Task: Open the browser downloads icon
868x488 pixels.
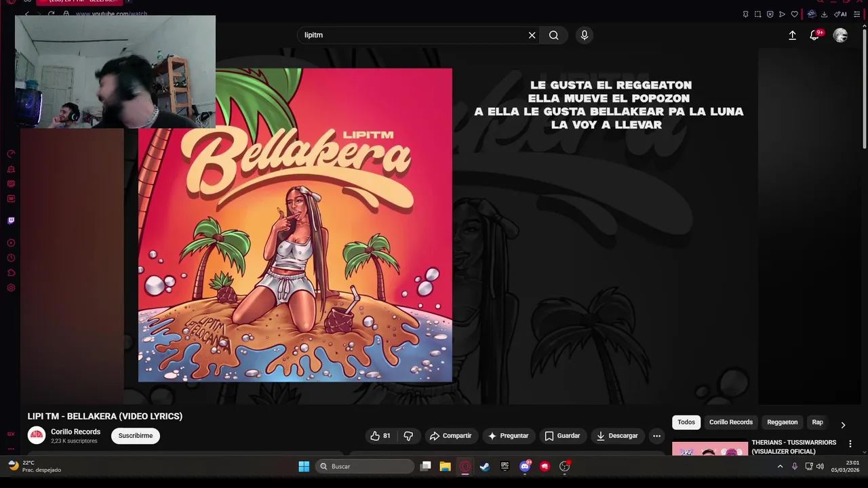Action: click(x=825, y=14)
